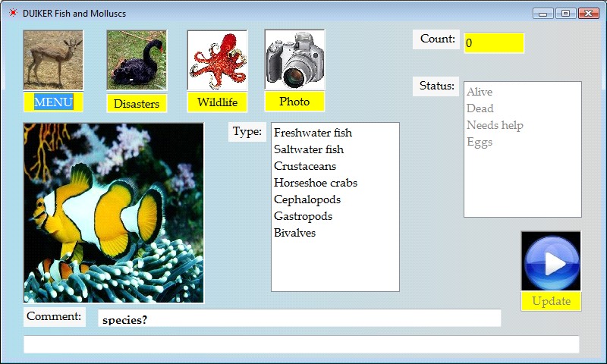This screenshot has width=607, height=364.
Task: Open the black swan Disasters icon
Action: [x=137, y=60]
